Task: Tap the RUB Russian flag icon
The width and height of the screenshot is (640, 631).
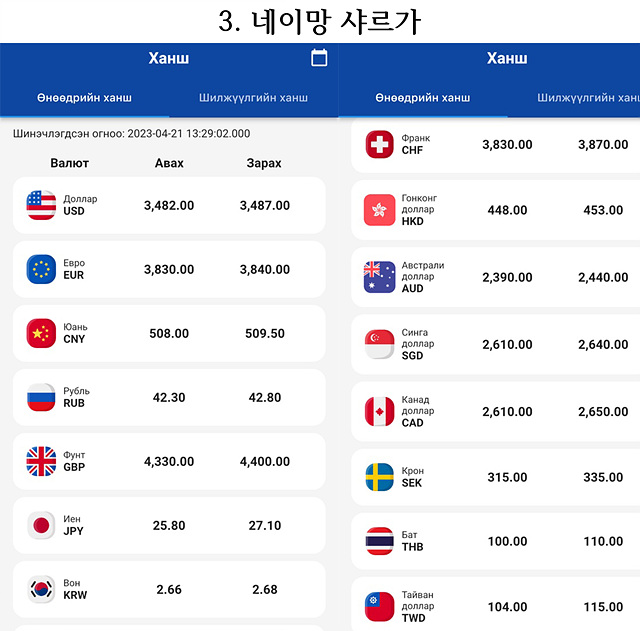Action: (x=41, y=397)
